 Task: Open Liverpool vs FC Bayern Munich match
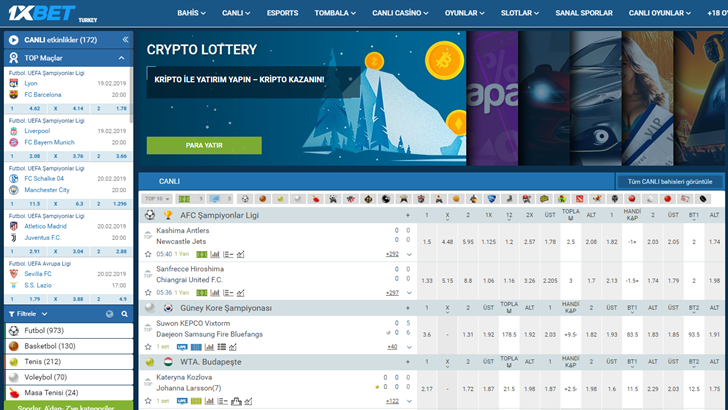coord(68,137)
